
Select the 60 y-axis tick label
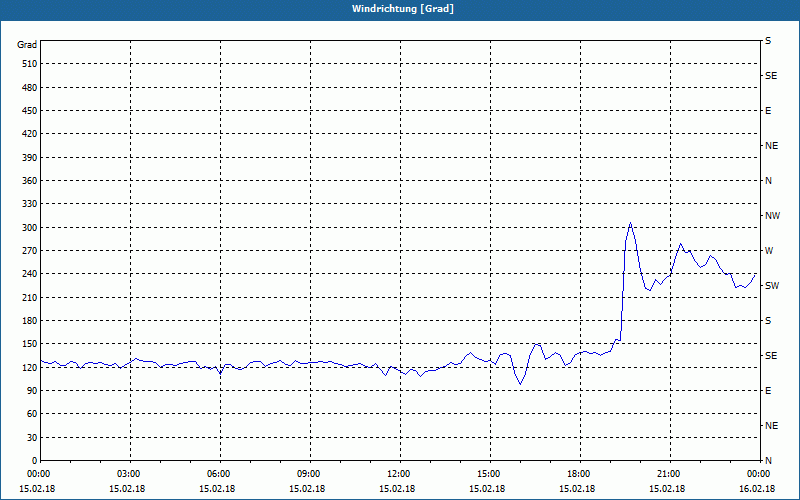click(32, 414)
